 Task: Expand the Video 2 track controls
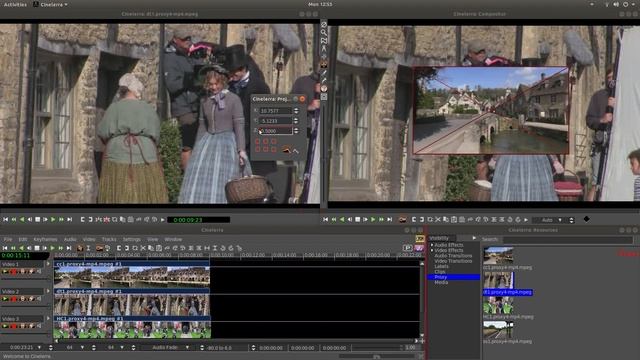pos(48,291)
